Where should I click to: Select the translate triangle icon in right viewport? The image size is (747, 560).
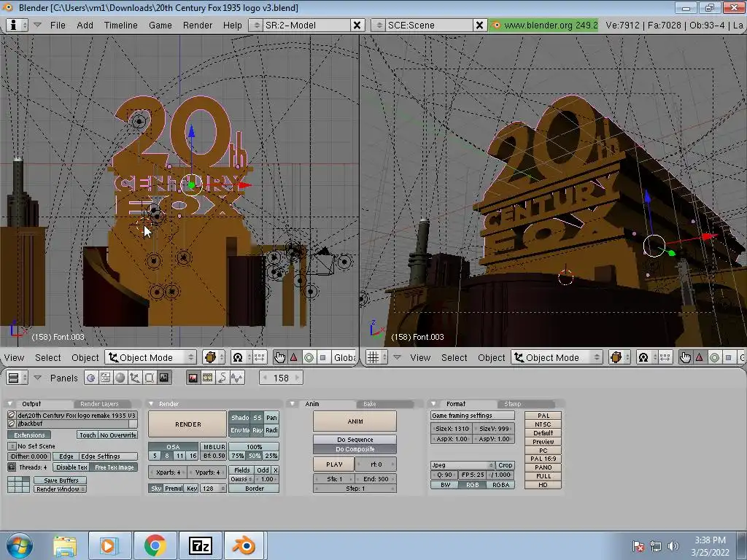pos(700,357)
